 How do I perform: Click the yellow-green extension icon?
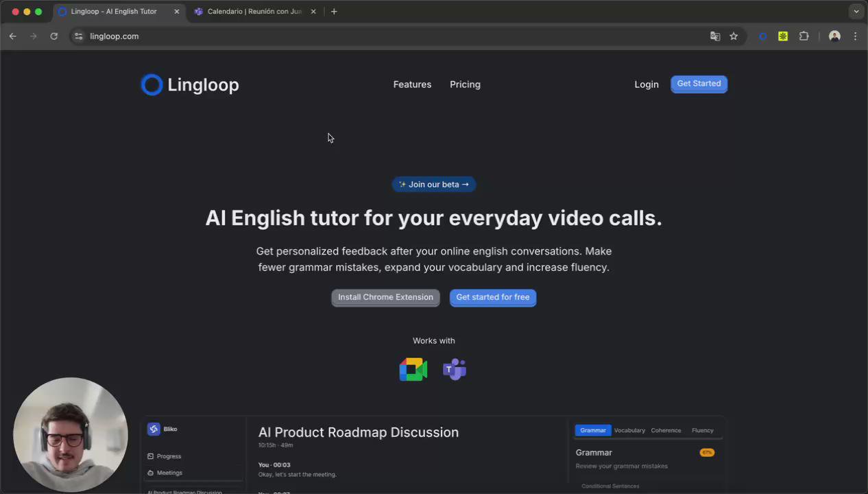[783, 36]
